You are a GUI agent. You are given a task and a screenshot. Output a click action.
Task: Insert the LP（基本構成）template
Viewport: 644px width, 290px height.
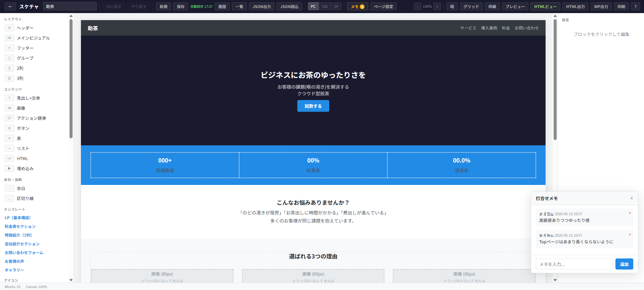click(17, 218)
